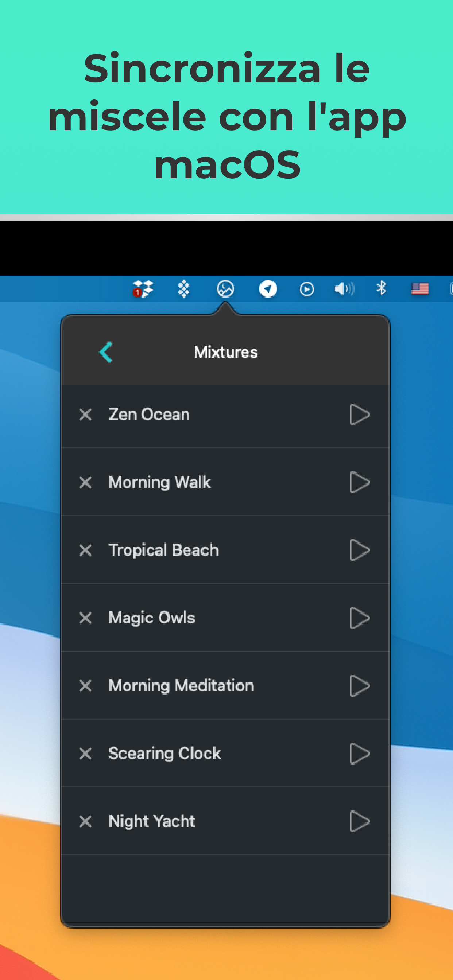Delete the Morning Walk mixture
This screenshot has height=980, width=453.
85,482
